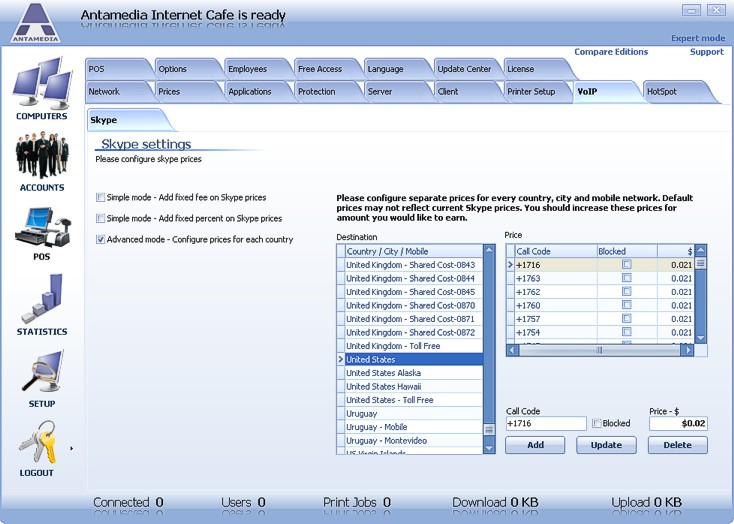
Task: Open the Compare Editions link
Action: tap(611, 52)
